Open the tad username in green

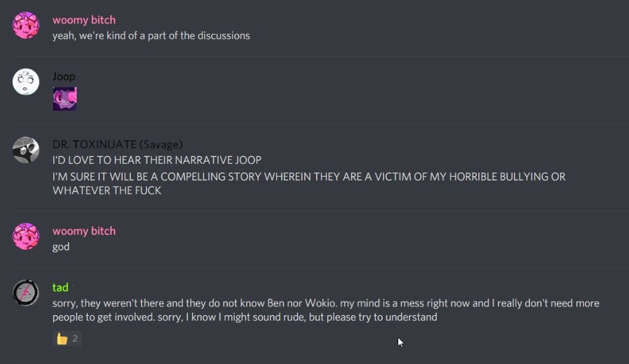coord(60,287)
